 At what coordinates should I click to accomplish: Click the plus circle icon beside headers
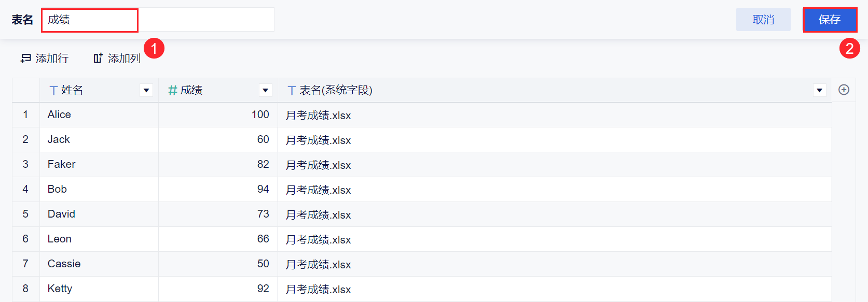click(844, 90)
